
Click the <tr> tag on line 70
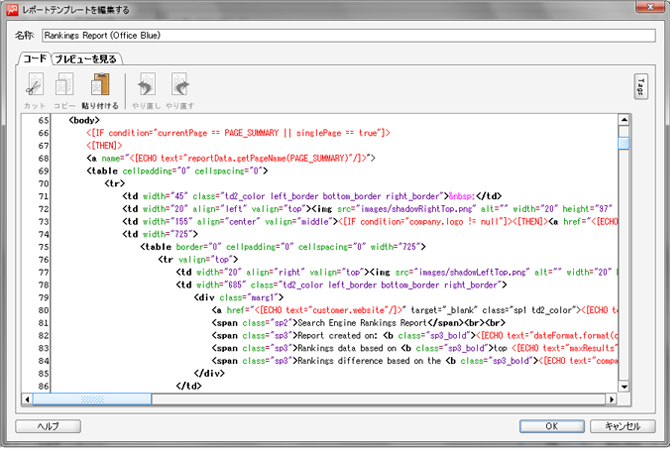[115, 184]
